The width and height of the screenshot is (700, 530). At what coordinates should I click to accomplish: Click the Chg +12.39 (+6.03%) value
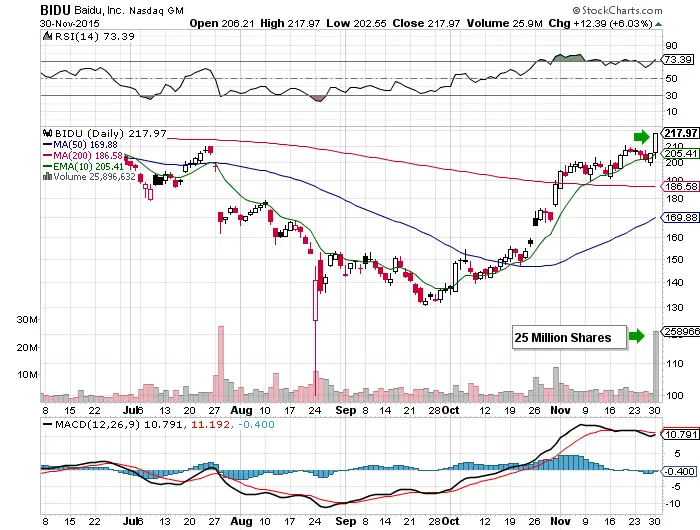600,24
